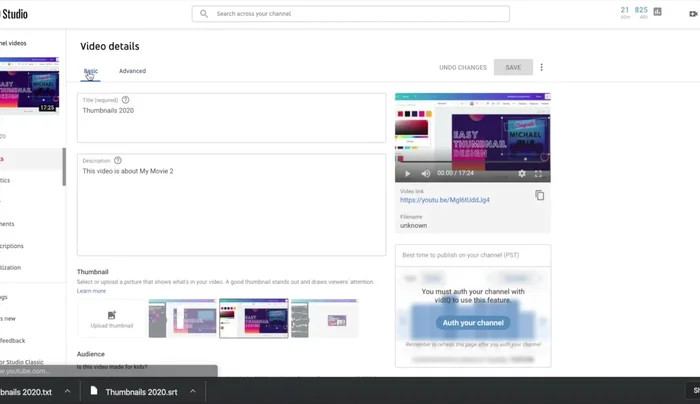This screenshot has width=700, height=404.
Task: Click the search magnifier icon
Action: (204, 14)
